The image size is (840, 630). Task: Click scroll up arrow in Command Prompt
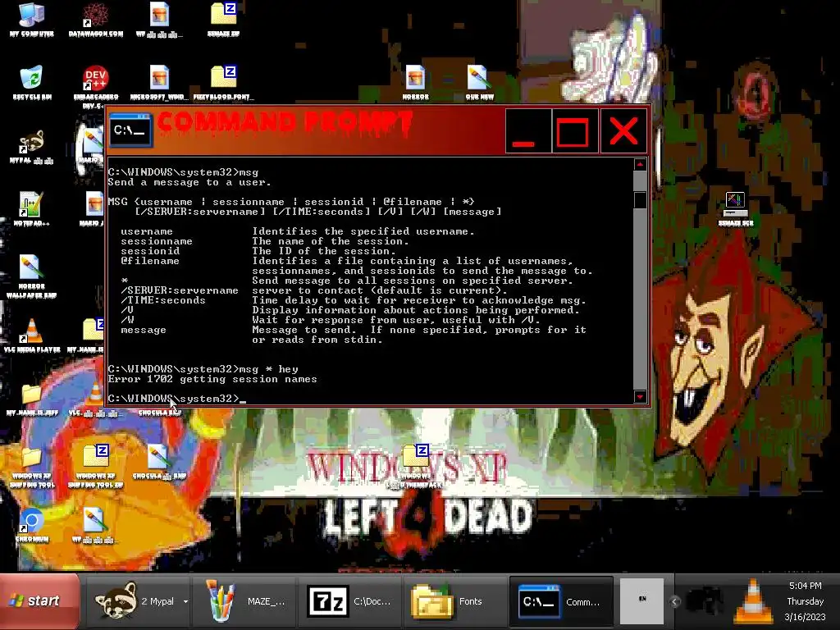click(x=640, y=164)
